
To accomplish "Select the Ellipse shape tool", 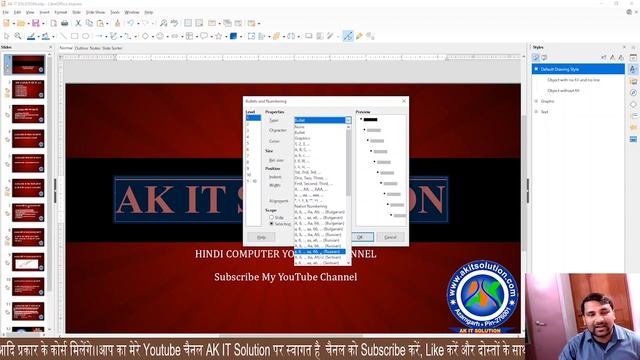I will (x=86, y=36).
